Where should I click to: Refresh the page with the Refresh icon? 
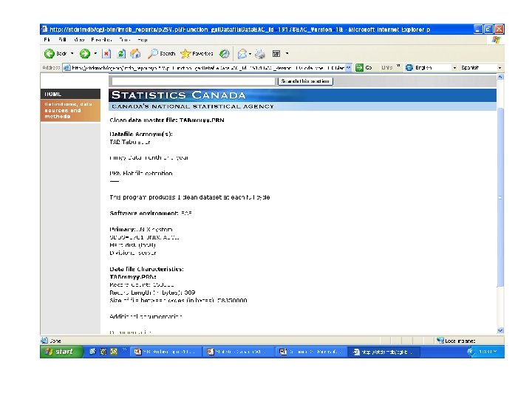pyautogui.click(x=121, y=54)
